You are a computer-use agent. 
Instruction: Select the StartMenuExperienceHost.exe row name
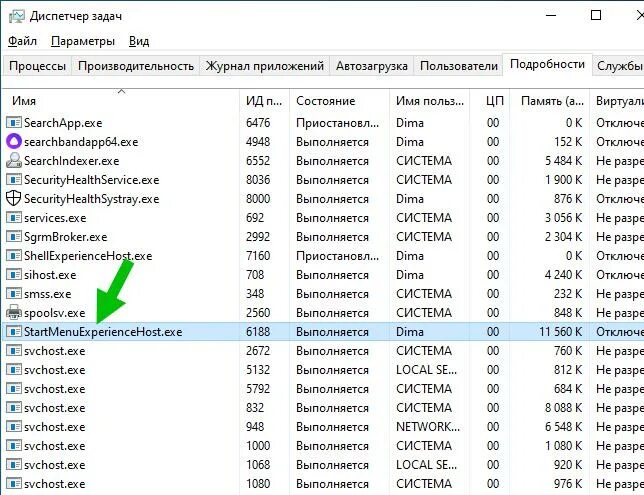click(103, 332)
